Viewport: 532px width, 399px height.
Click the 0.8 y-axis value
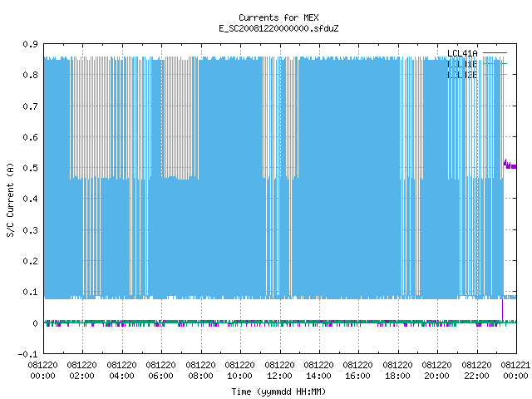pos(30,75)
